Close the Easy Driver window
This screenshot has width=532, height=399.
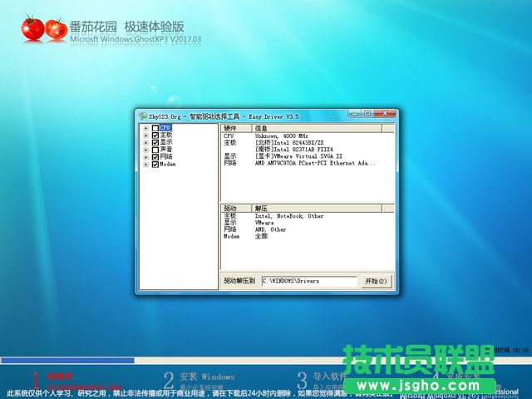click(385, 113)
